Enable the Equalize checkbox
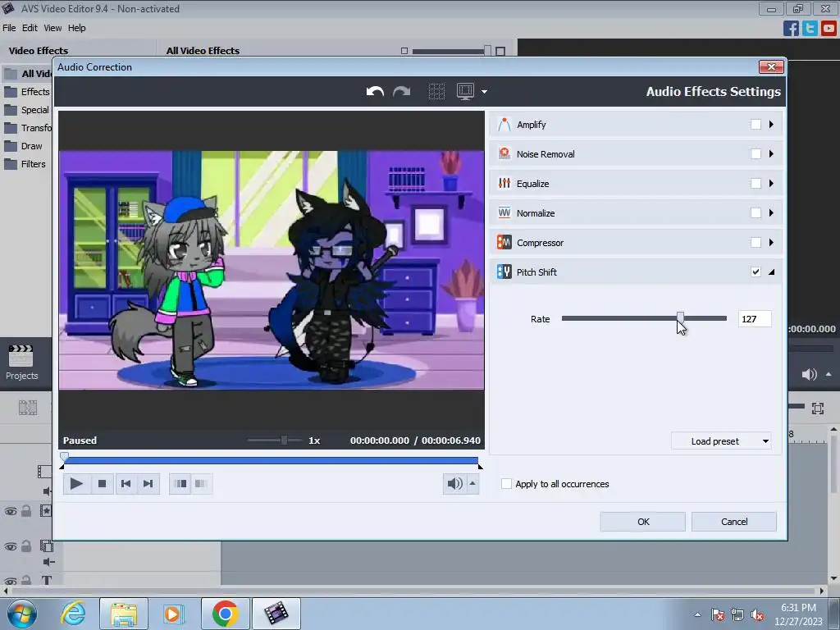The width and height of the screenshot is (840, 630). 756,183
